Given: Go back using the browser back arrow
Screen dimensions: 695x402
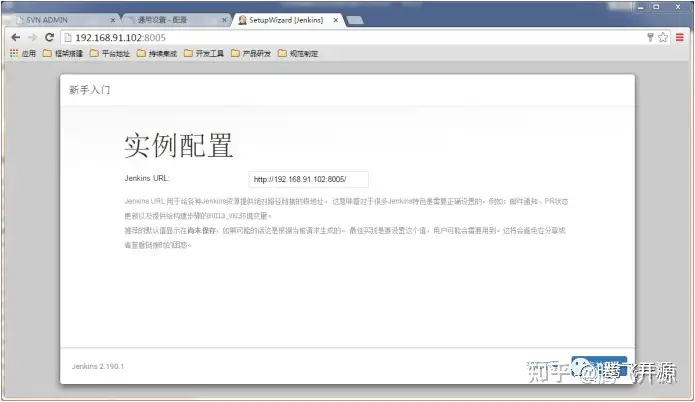Looking at the screenshot, I should click(16, 38).
